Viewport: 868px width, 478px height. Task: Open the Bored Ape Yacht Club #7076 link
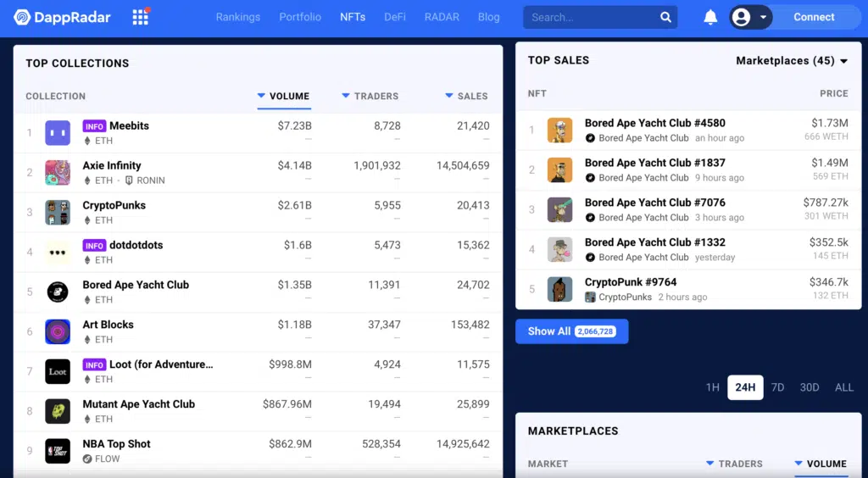(x=655, y=203)
